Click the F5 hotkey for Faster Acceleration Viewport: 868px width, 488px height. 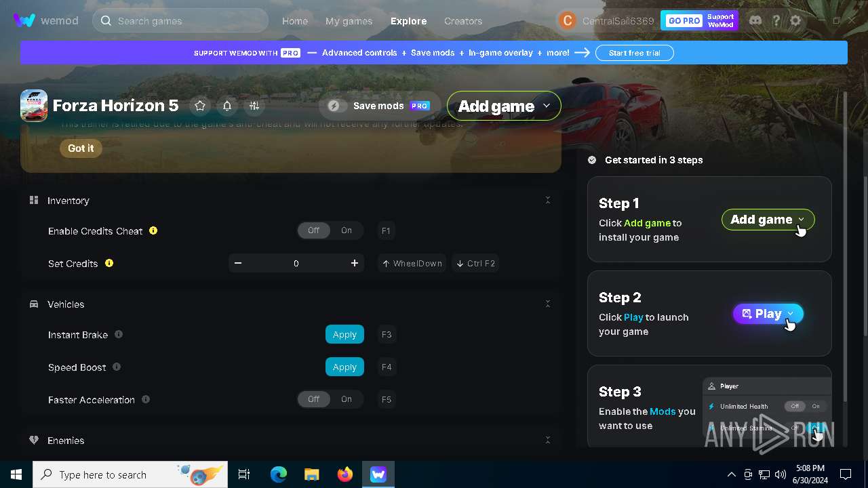387,399
